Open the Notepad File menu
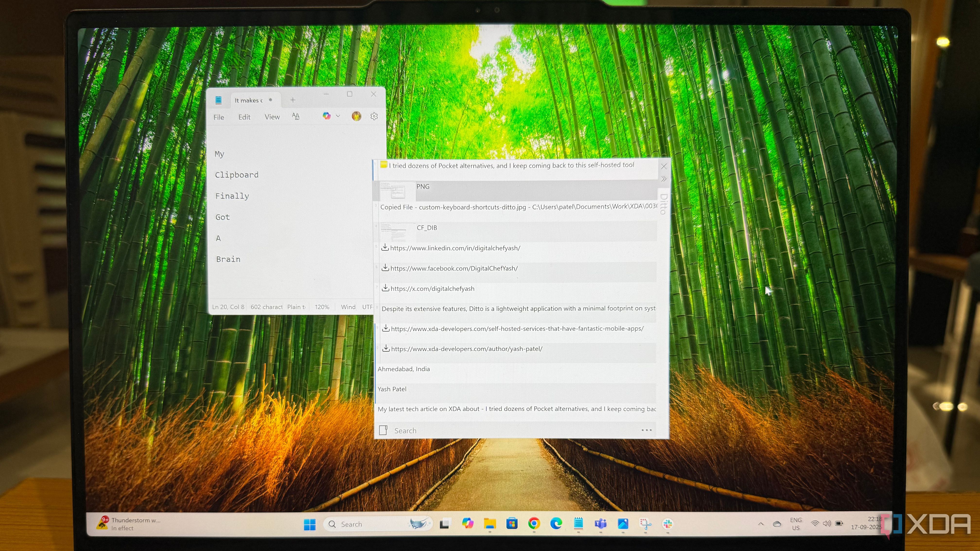This screenshot has height=551, width=980. (x=219, y=117)
